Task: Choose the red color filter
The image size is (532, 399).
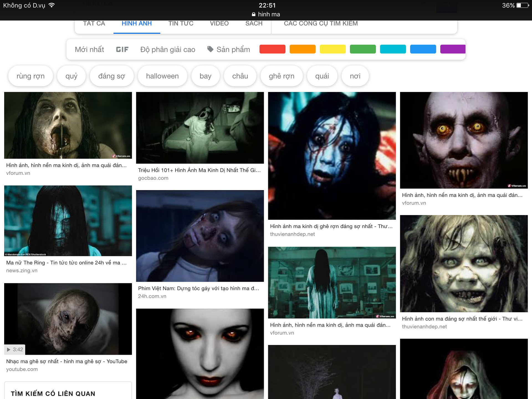Action: coord(272,49)
